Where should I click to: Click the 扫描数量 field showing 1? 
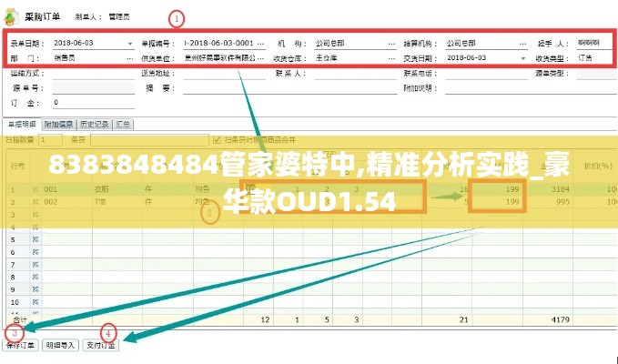coord(50,140)
